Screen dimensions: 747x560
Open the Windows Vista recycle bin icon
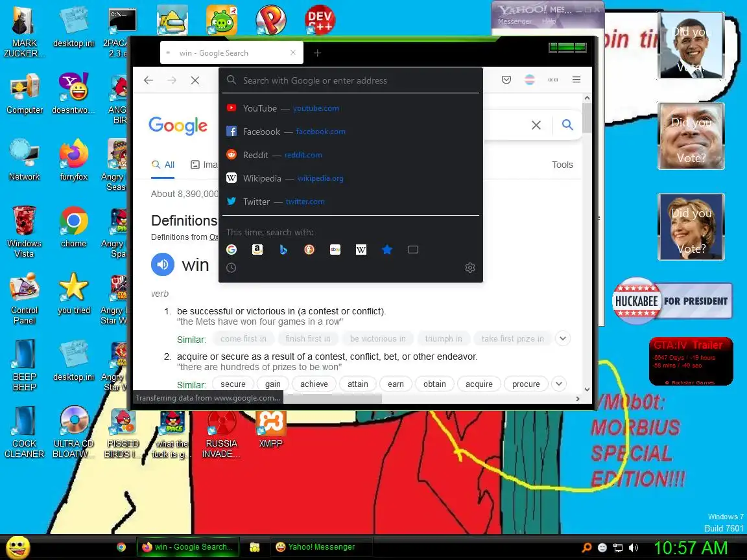pos(24,231)
